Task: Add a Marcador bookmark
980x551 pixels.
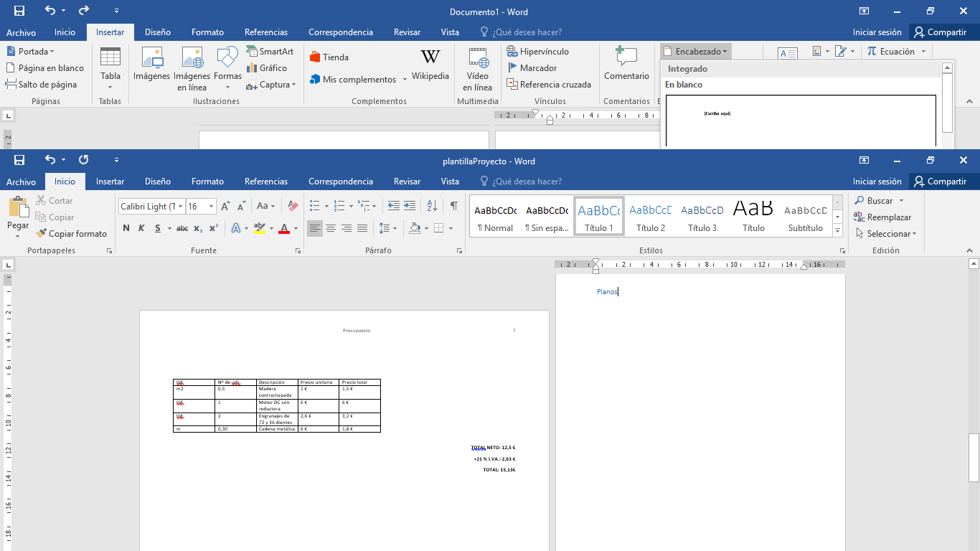Action: 532,68
